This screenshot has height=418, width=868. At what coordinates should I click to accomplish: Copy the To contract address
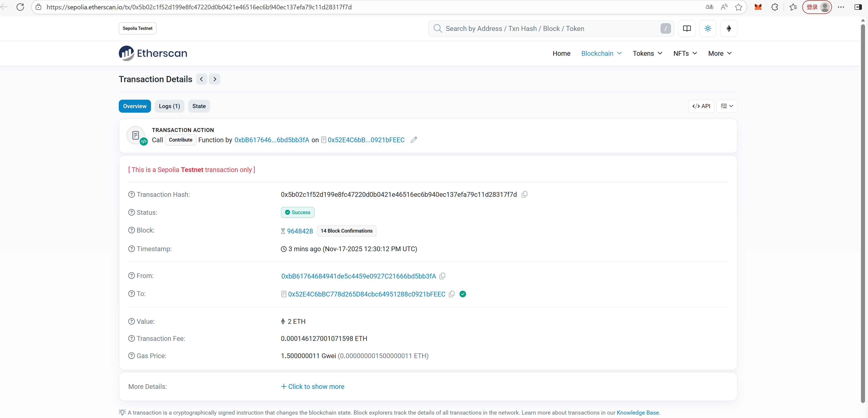click(x=452, y=294)
